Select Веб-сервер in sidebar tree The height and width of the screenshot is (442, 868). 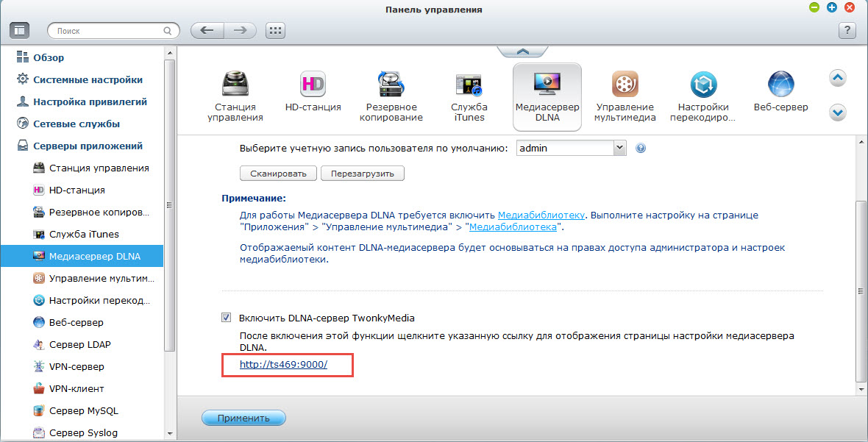[82, 322]
